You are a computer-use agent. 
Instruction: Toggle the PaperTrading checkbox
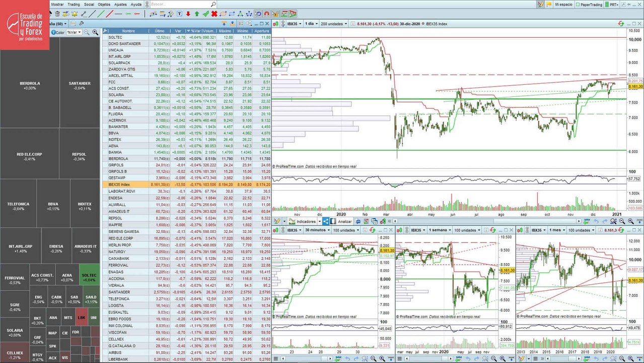(578, 4)
